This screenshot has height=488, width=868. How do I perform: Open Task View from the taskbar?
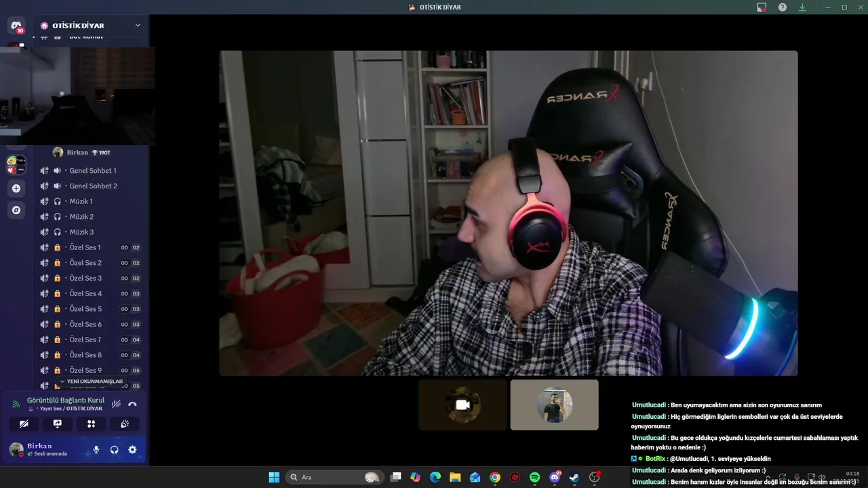point(396,477)
